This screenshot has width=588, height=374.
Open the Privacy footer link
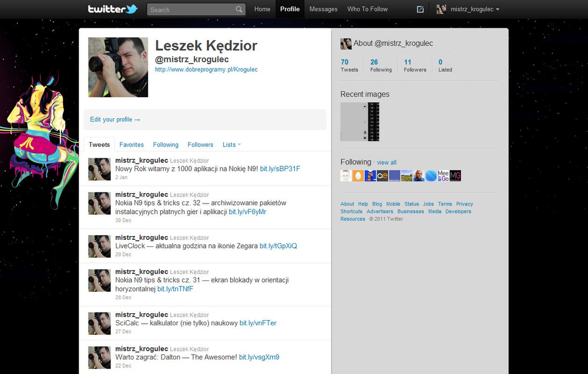[x=465, y=204]
